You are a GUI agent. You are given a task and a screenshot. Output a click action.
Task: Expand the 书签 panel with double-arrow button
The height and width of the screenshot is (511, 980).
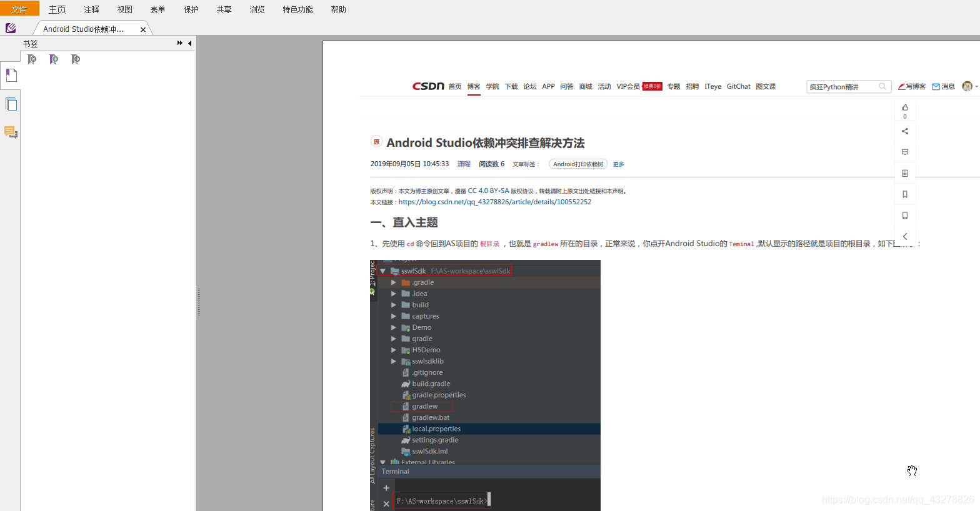click(180, 43)
